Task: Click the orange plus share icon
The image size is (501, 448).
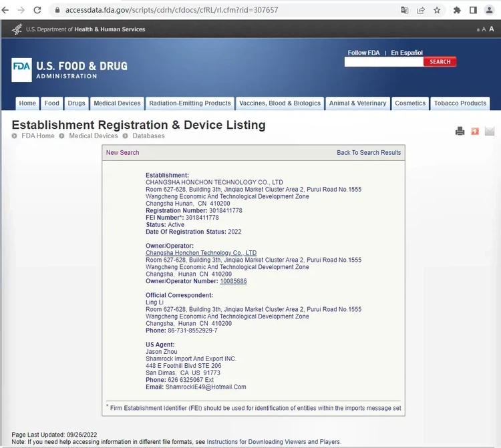Action: (475, 132)
